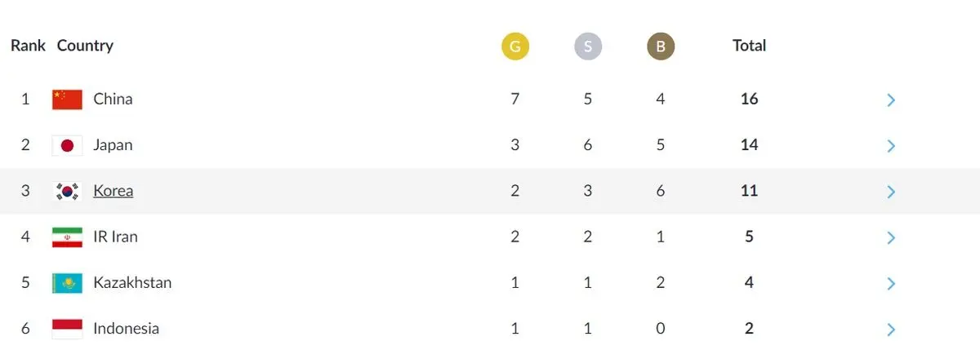Viewport: 980px width, 363px height.
Task: Click the IR Iran flag icon
Action: (x=67, y=237)
